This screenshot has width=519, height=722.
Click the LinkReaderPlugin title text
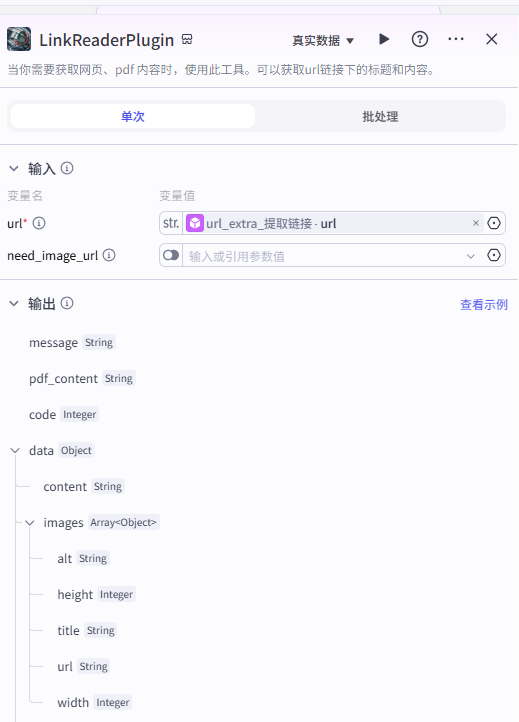(106, 40)
